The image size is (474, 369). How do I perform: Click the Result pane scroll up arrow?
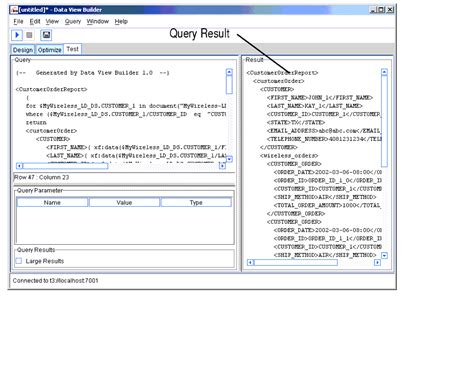(x=384, y=72)
